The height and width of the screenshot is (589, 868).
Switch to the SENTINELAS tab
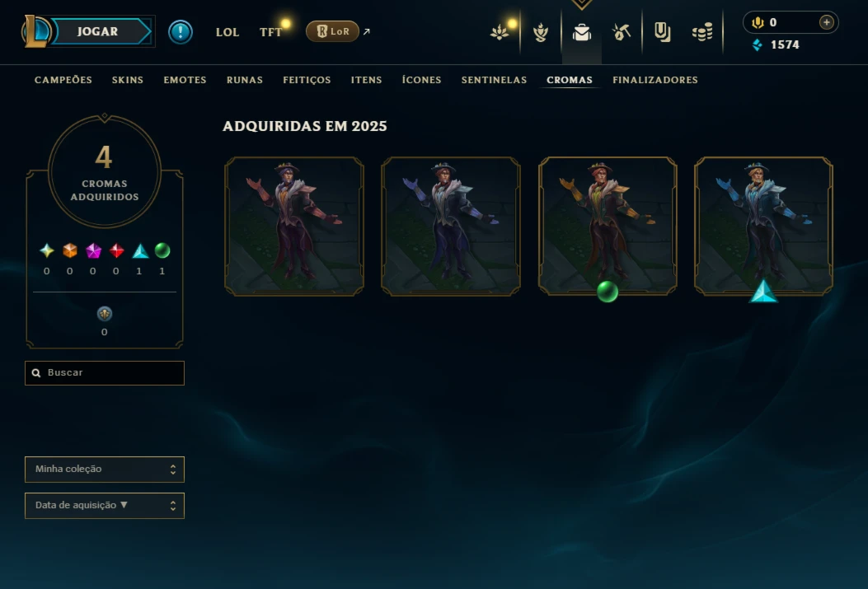tap(494, 80)
